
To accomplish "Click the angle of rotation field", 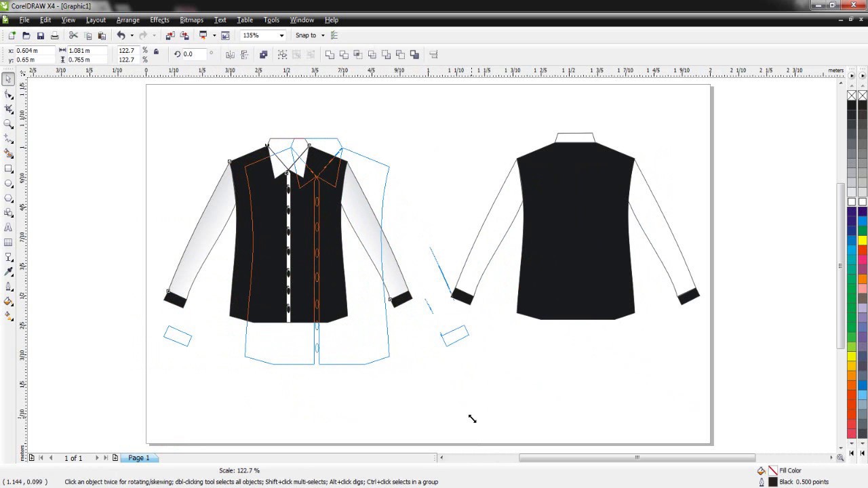I will pos(195,54).
